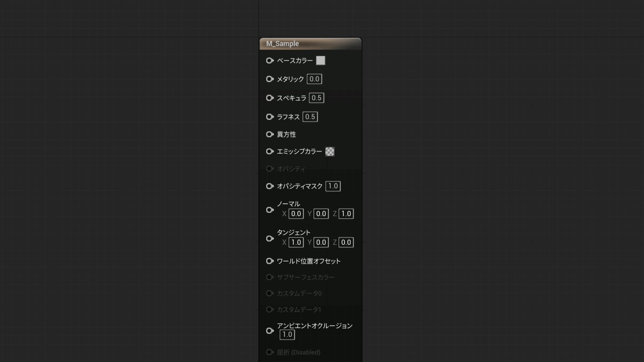Click the オパシティマスク (Opacity Mask) pin
The height and width of the screenshot is (362, 644).
(x=270, y=186)
